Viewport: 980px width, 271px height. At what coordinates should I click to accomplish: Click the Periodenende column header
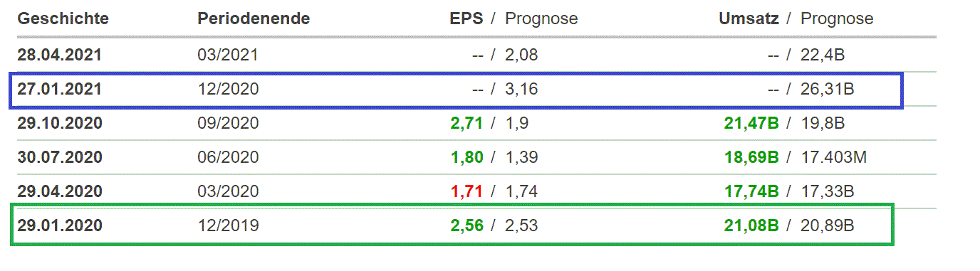click(x=254, y=18)
